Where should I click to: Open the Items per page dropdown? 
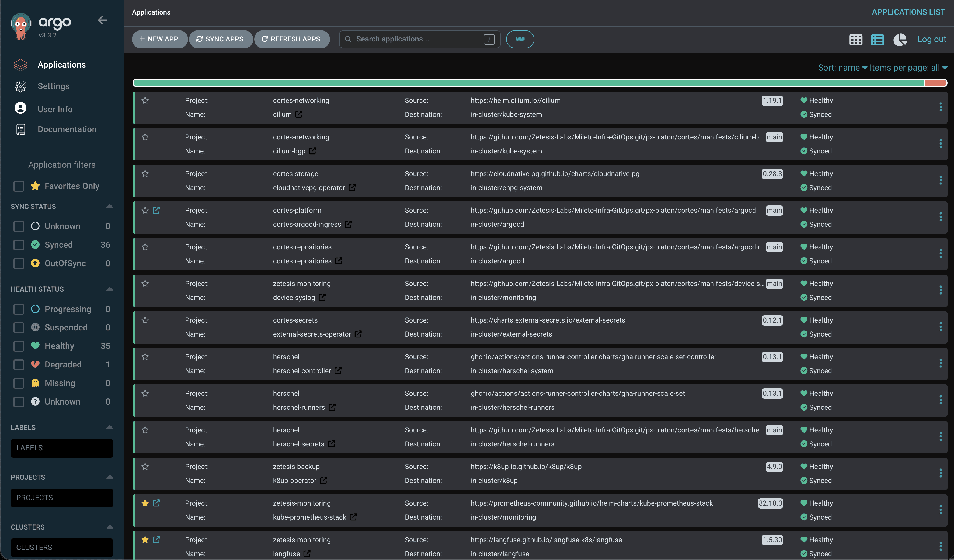pos(908,68)
